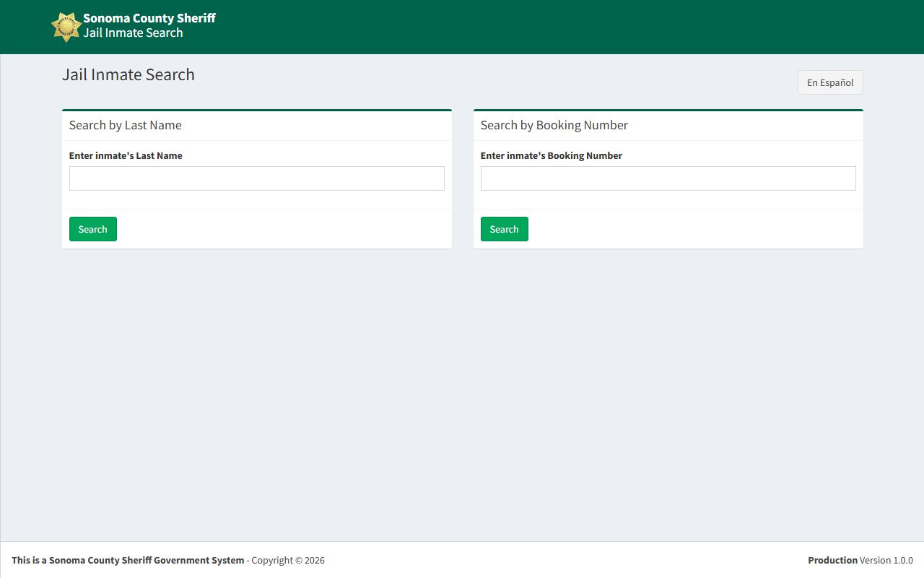Click the Enter inmate's Last Name label
Image resolution: width=924 pixels, height=578 pixels.
126,155
